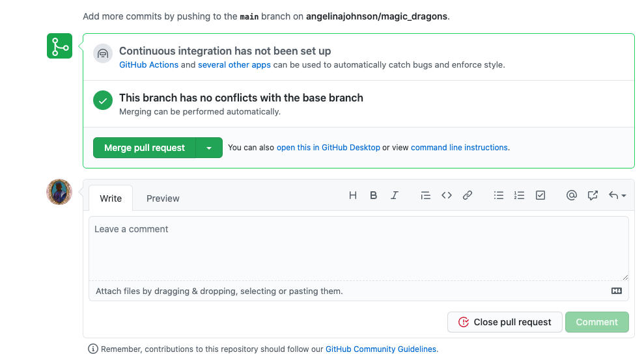The image size is (644, 363).
Task: Click the Markdown supported icon
Action: pyautogui.click(x=617, y=291)
